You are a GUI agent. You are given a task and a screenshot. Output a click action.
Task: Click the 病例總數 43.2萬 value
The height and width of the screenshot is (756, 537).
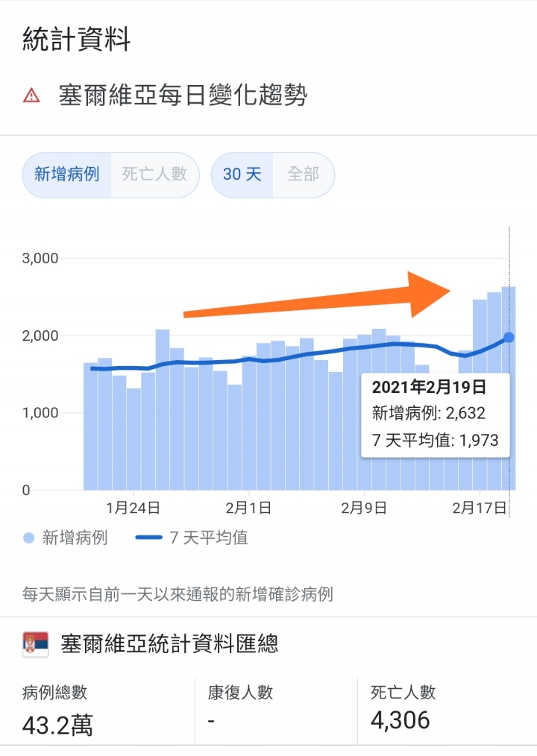(57, 725)
